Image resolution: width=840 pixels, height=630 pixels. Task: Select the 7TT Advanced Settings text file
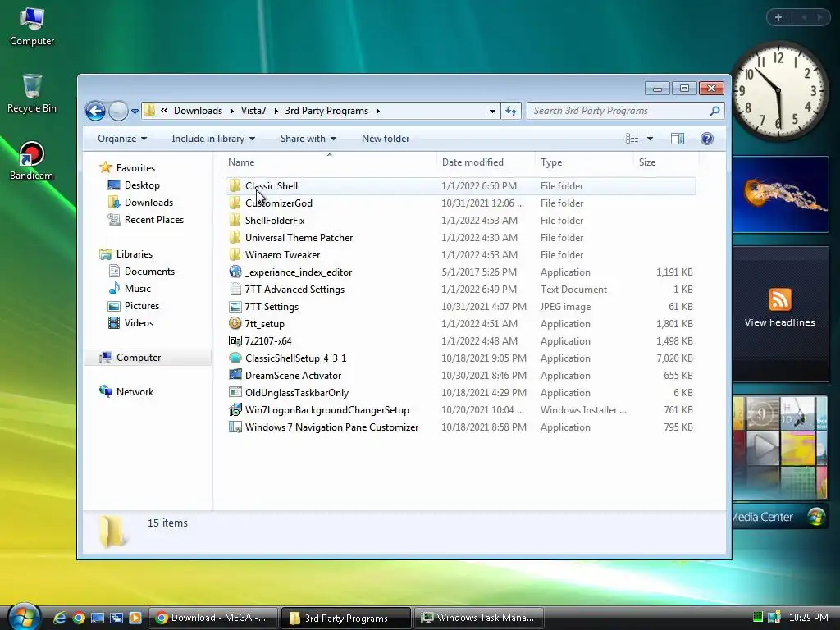pos(461,290)
